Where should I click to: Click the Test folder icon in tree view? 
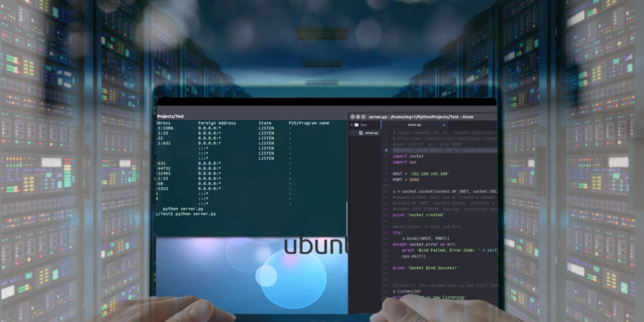[356, 125]
